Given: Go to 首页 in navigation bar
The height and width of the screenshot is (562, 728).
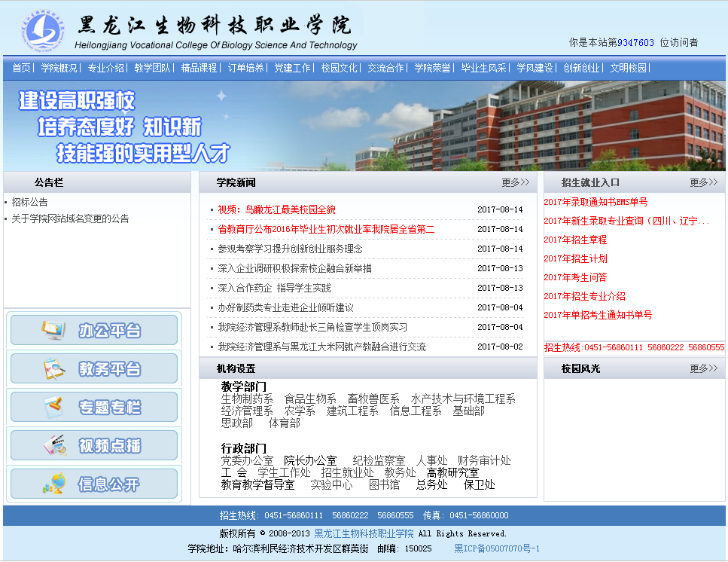Looking at the screenshot, I should point(21,68).
